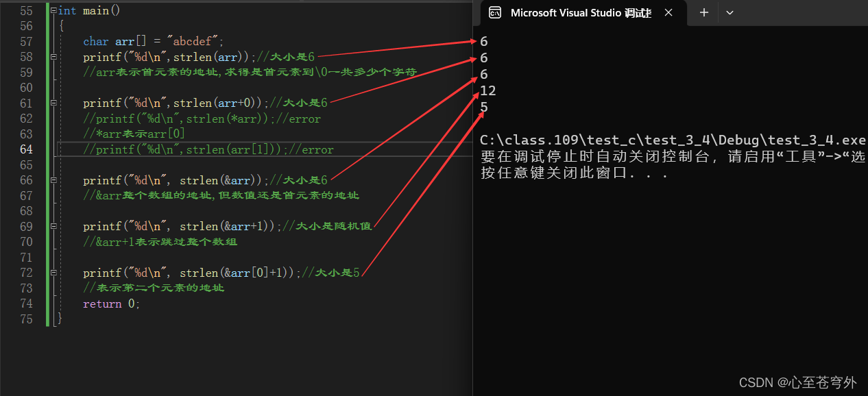The width and height of the screenshot is (868, 396).
Task: Click the console output value 12
Action: (487, 91)
